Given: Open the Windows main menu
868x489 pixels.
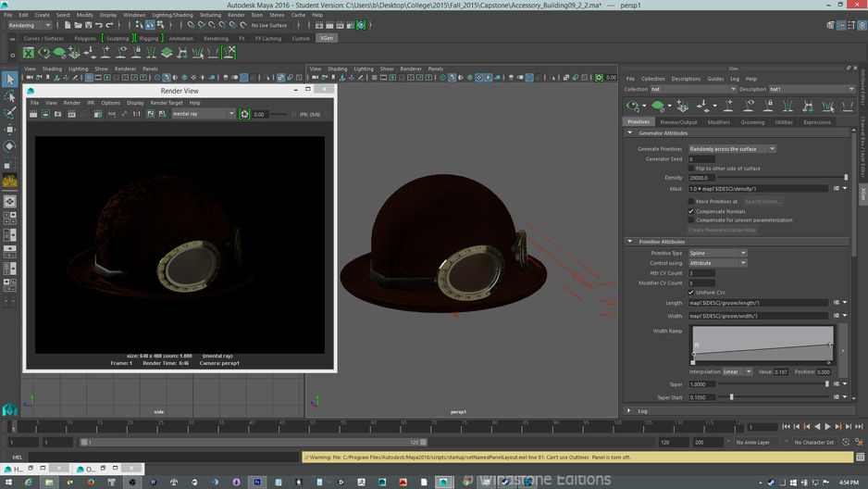Looking at the screenshot, I should click(x=134, y=15).
